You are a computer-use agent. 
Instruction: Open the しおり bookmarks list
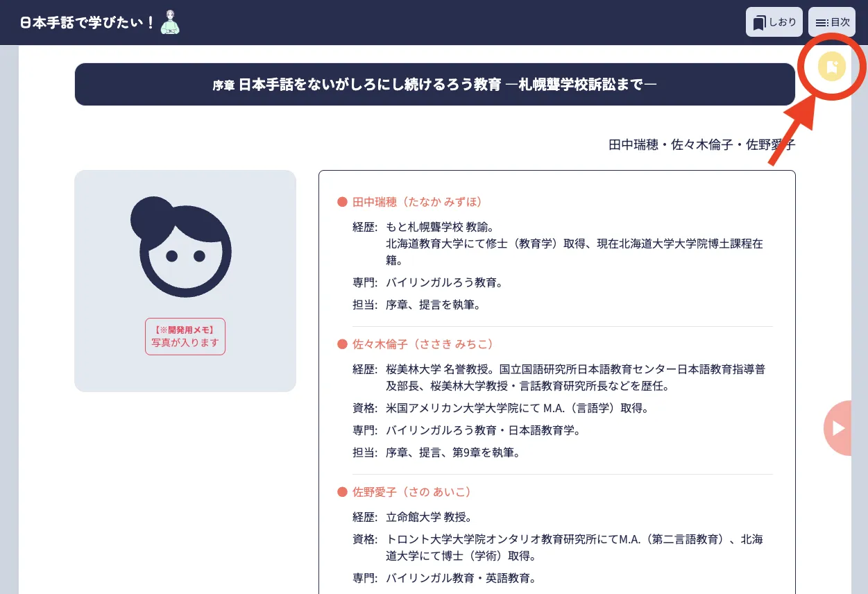pos(774,22)
